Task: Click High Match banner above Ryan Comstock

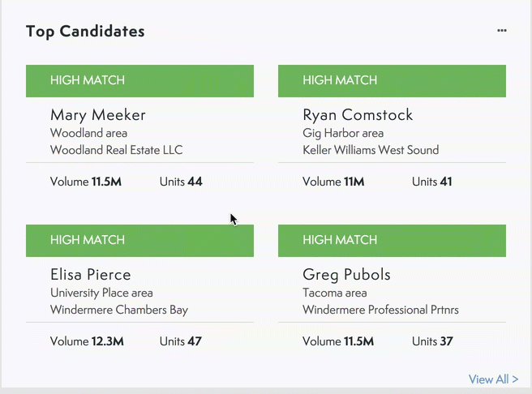Action: pyautogui.click(x=392, y=81)
